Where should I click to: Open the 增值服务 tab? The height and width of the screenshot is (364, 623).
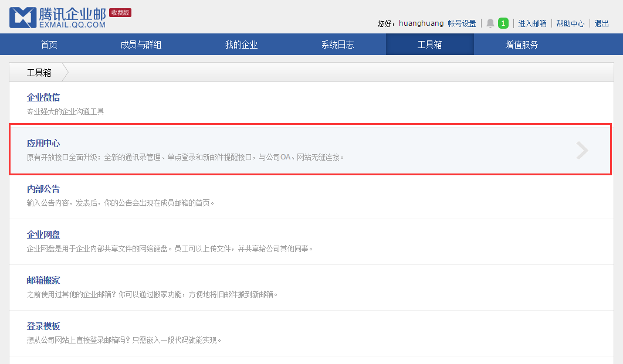point(522,45)
